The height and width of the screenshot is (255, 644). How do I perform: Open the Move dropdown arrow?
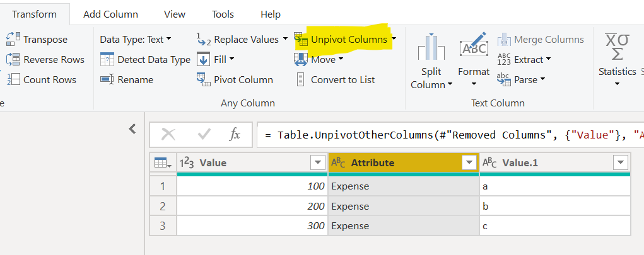click(x=341, y=59)
